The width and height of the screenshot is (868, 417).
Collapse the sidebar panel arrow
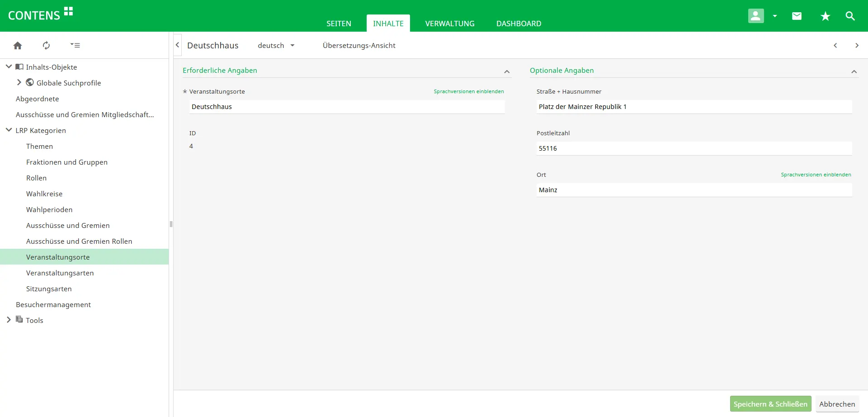click(178, 45)
